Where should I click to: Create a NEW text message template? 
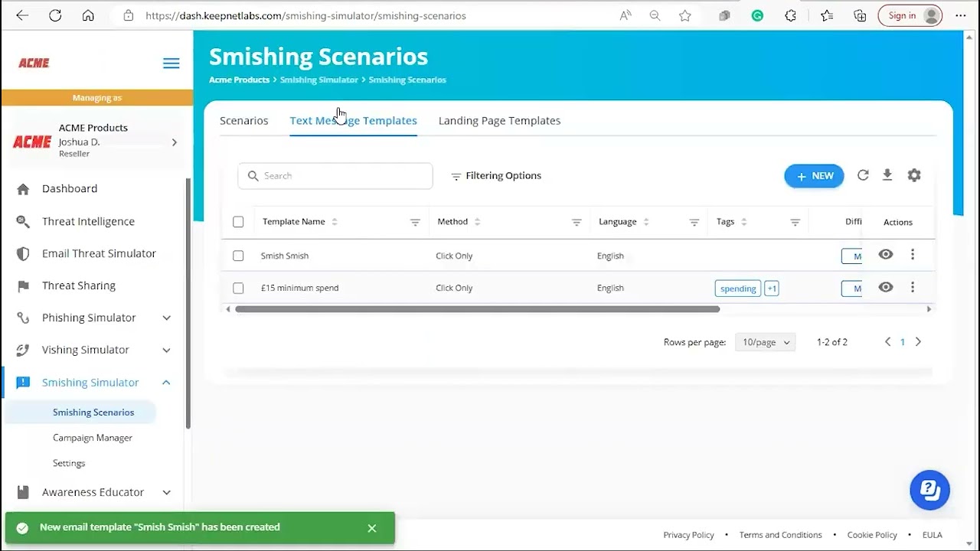(x=814, y=176)
